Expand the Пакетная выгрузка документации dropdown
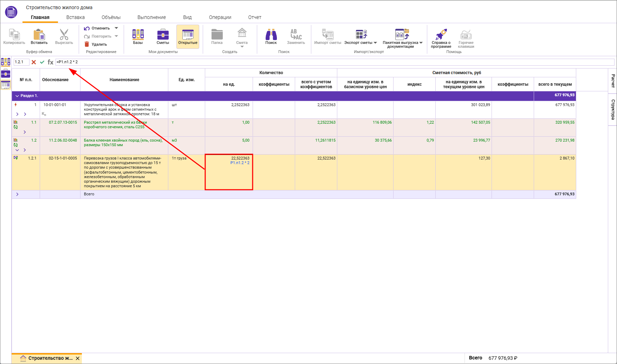The width and height of the screenshot is (617, 364). 421,43
